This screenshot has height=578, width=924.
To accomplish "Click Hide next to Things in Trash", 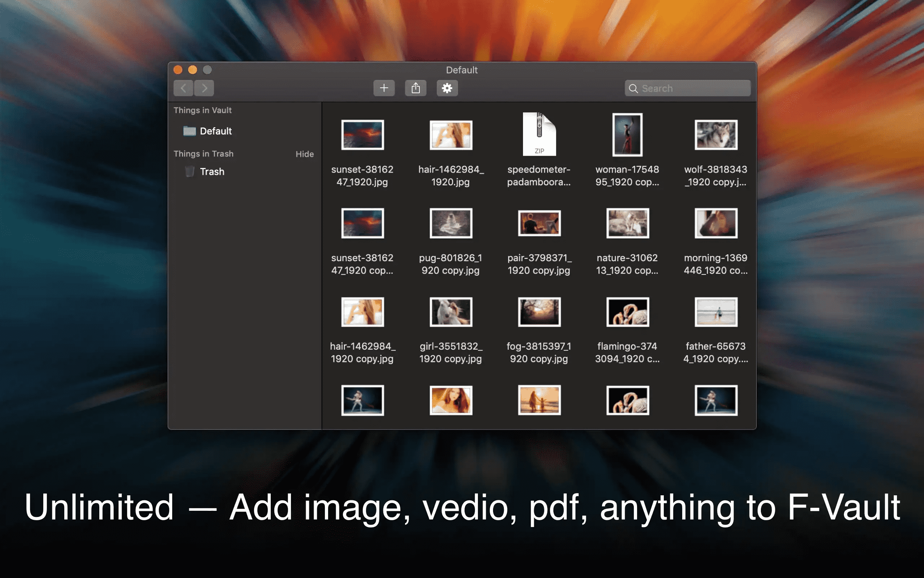I will [305, 154].
